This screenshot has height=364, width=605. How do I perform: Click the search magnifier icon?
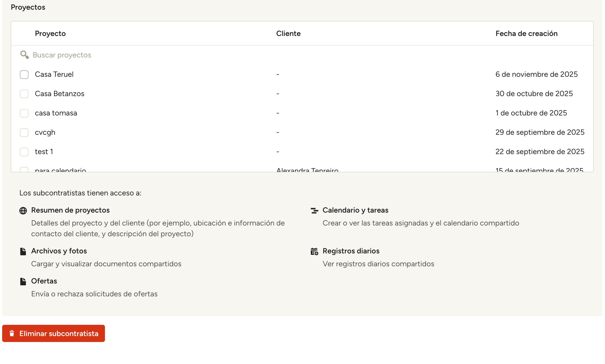point(24,55)
